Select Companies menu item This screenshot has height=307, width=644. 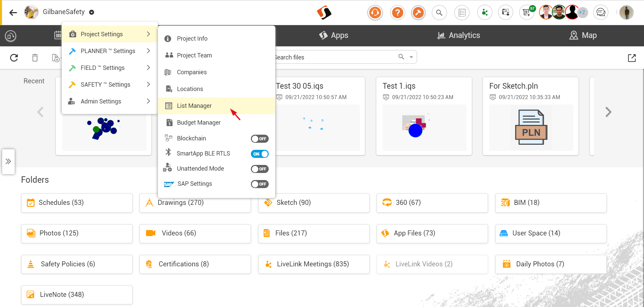(217, 72)
